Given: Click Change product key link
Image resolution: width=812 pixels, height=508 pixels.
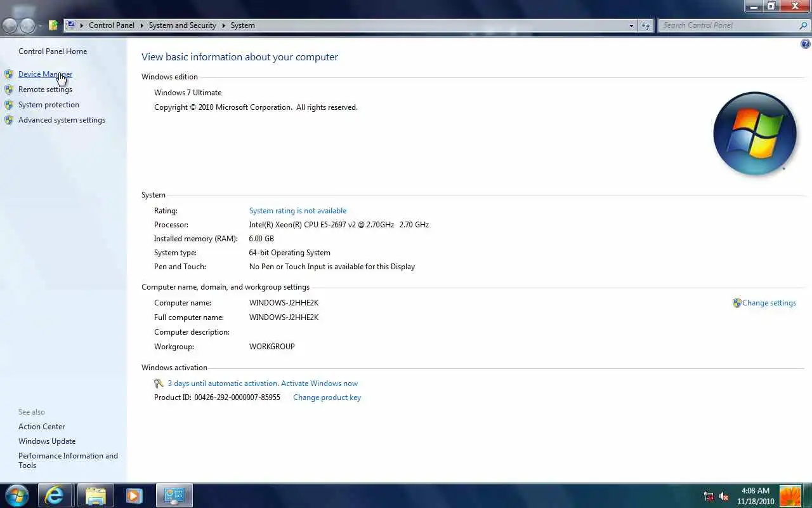Looking at the screenshot, I should (327, 398).
